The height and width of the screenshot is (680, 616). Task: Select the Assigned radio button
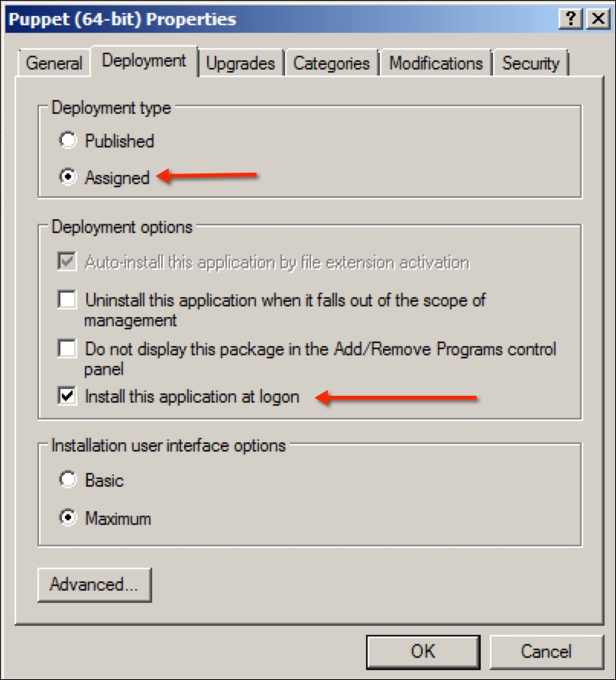[69, 177]
